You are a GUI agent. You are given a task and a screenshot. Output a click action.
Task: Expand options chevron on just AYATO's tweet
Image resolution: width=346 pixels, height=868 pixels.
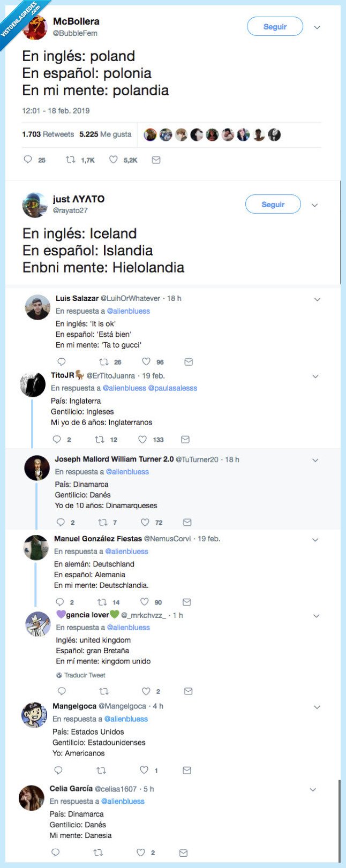click(315, 205)
